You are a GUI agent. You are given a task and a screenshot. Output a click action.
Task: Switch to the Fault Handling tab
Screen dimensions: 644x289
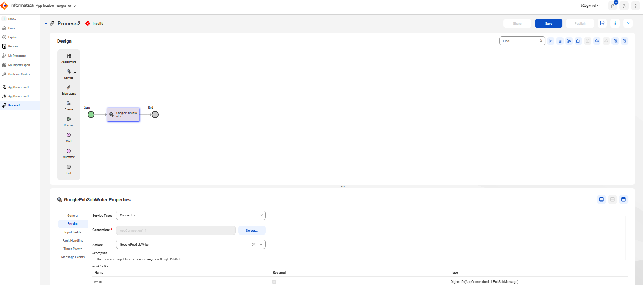(x=73, y=241)
